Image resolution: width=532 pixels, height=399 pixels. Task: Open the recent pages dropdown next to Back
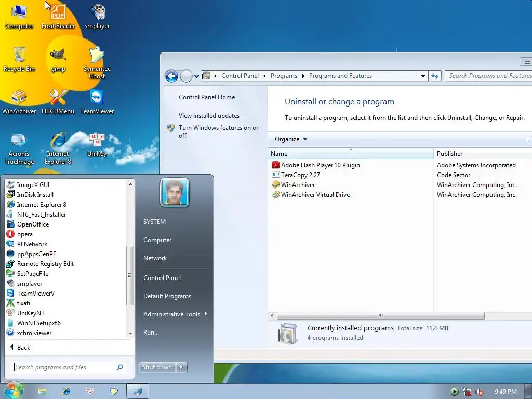pyautogui.click(x=196, y=76)
